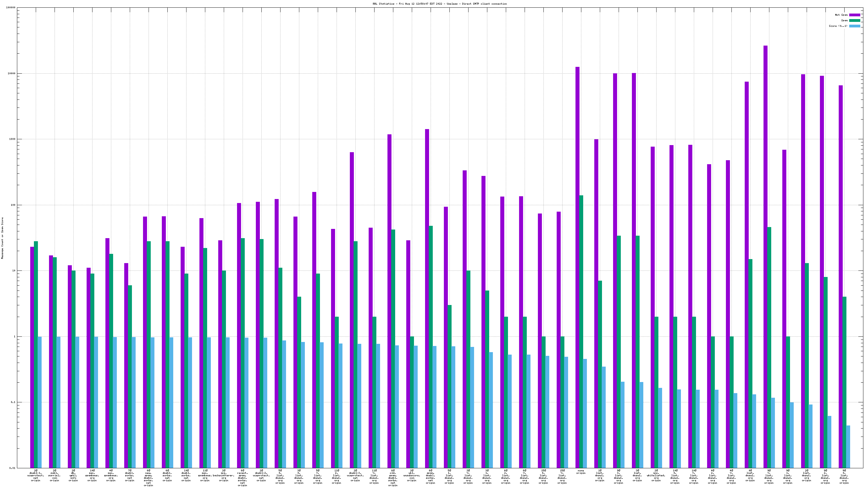Click the psbl.surriel.com origin axis label
Screen dimensions: 868x488
54,475
